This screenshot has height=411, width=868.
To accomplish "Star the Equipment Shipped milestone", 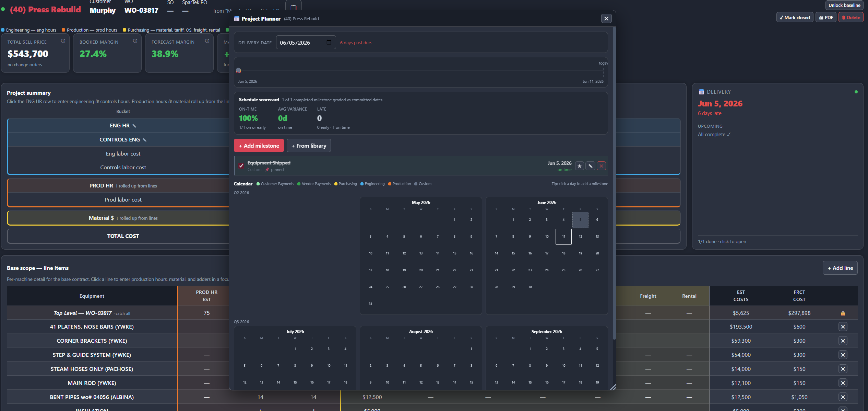I will (x=580, y=166).
